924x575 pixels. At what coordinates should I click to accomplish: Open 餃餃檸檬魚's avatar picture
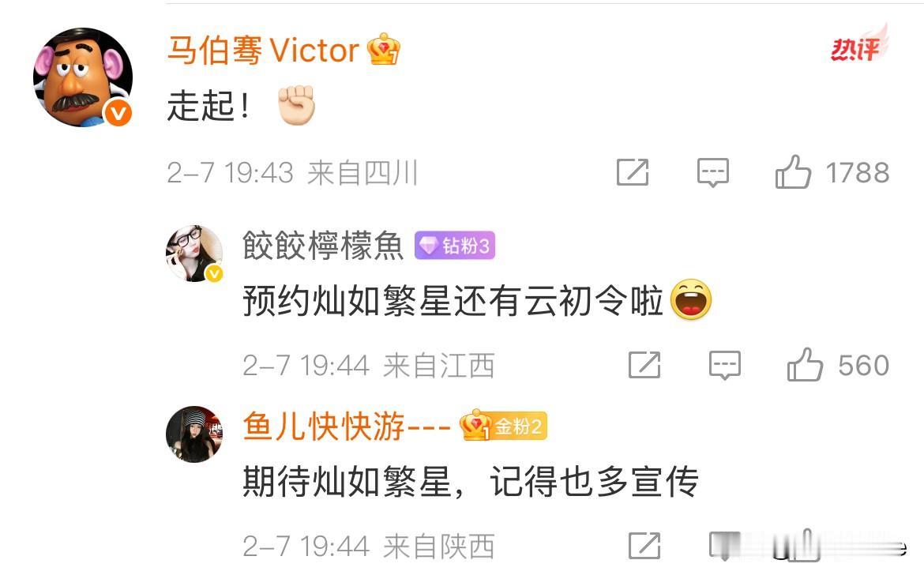click(x=194, y=254)
